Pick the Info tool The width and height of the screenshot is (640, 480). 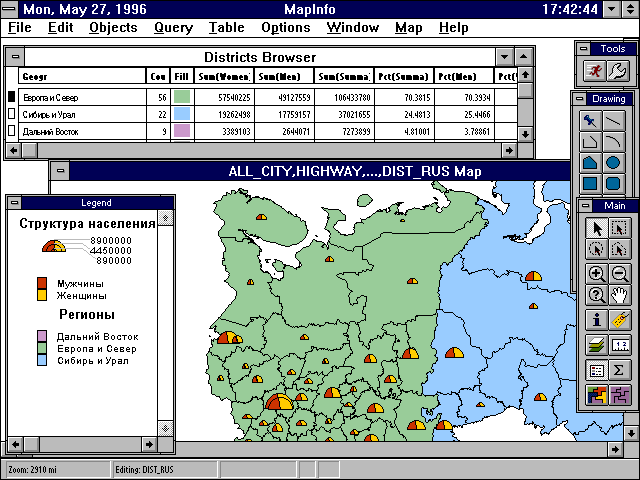(x=596, y=322)
